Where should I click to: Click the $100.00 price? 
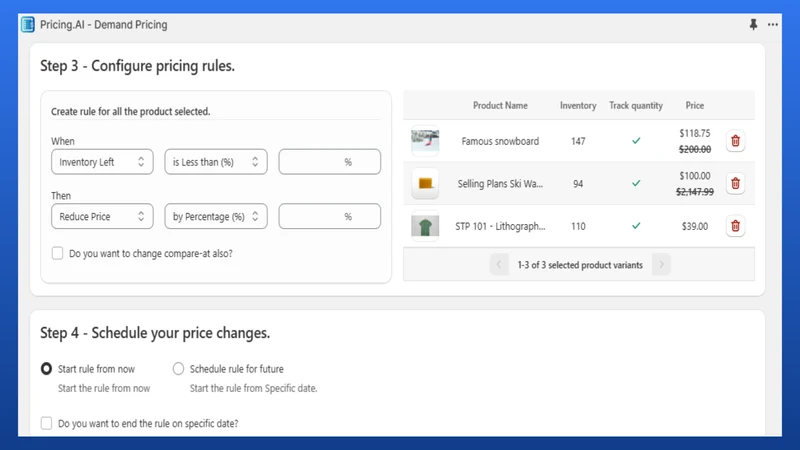coord(694,176)
